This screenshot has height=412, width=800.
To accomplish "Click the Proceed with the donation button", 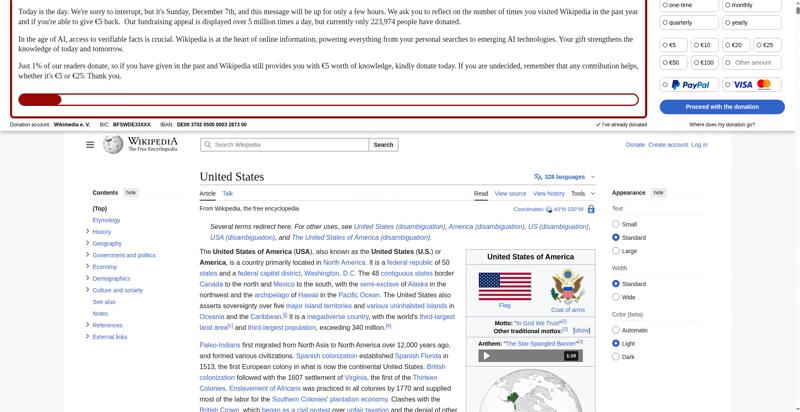I will pyautogui.click(x=722, y=106).
